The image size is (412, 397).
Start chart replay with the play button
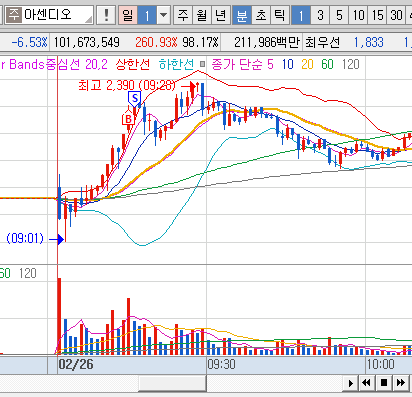click(350, 383)
